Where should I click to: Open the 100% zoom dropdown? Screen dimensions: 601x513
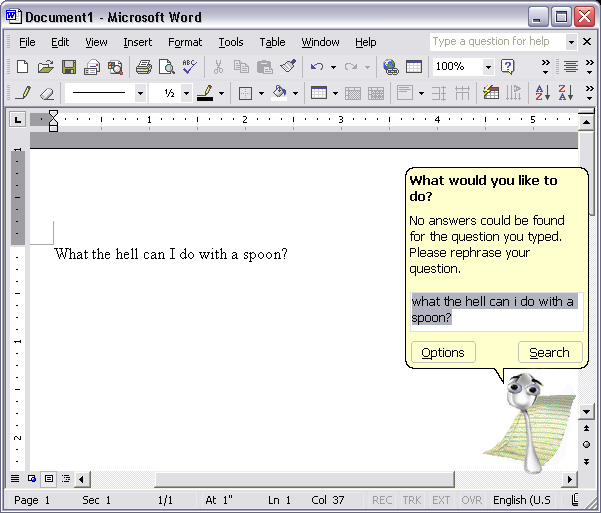coord(488,67)
